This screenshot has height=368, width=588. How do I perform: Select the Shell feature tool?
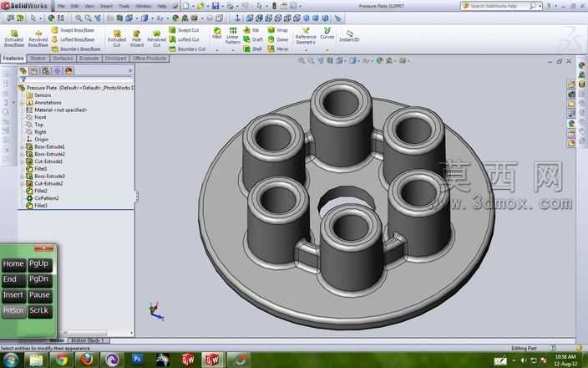[252, 49]
